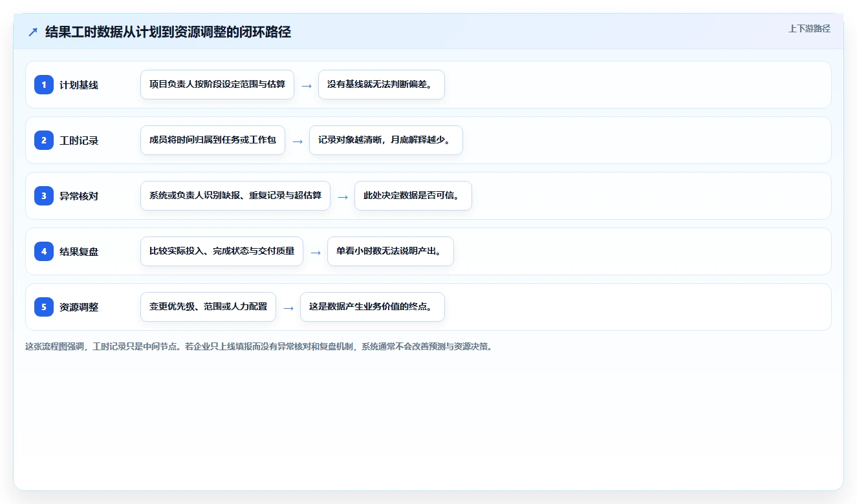Click the footnote paragraph starting 这张流程图强调
857x504 pixels.
pos(261,346)
